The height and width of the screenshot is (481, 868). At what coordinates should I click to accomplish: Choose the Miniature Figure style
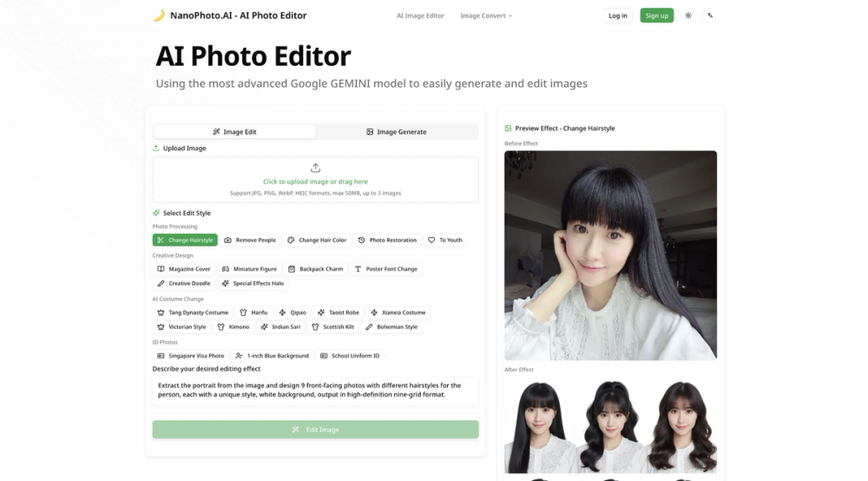pyautogui.click(x=249, y=269)
